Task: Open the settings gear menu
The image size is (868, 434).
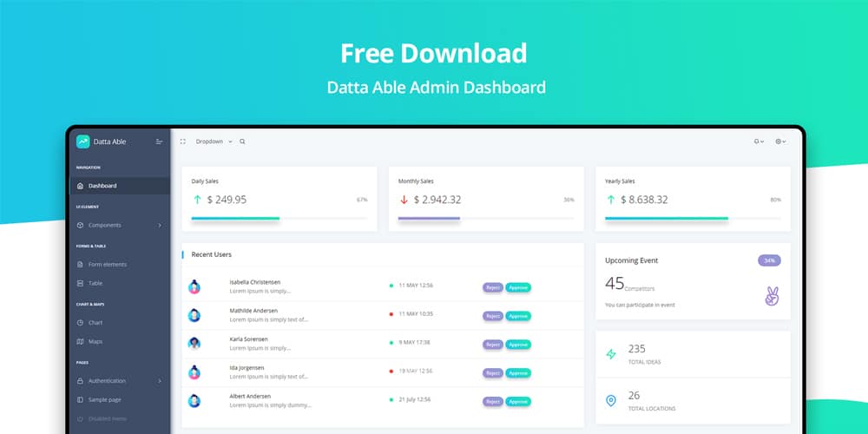Action: coord(780,141)
